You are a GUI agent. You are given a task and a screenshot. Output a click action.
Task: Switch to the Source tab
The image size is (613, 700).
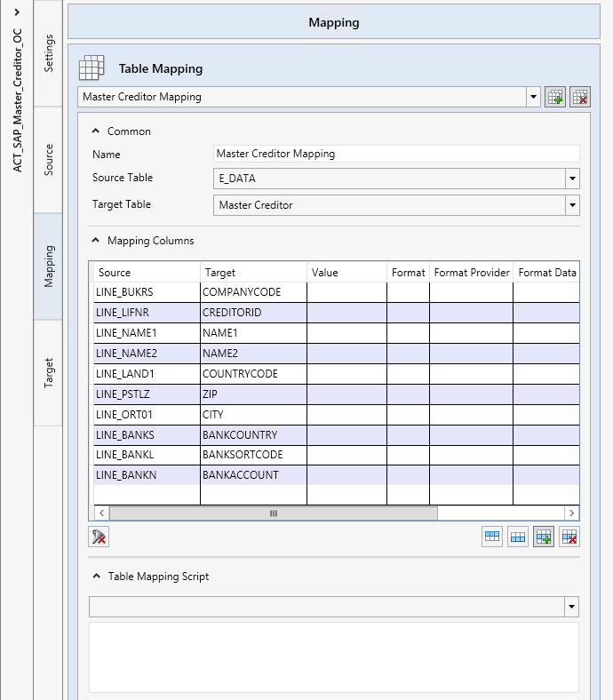[x=49, y=160]
